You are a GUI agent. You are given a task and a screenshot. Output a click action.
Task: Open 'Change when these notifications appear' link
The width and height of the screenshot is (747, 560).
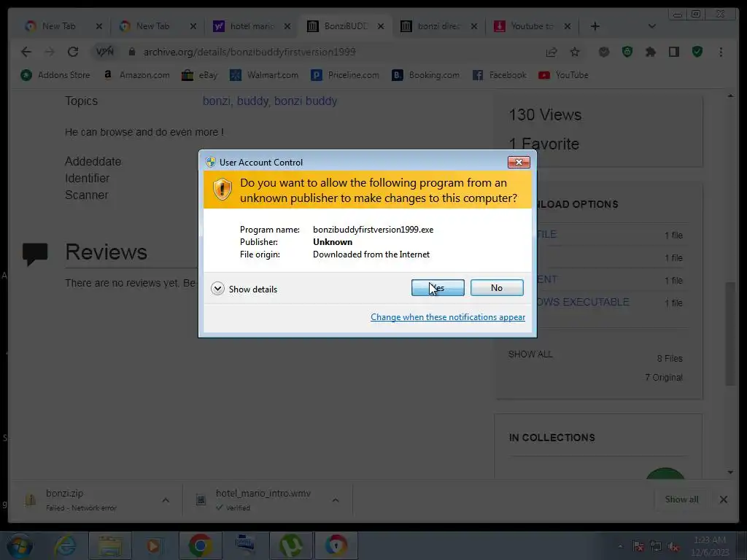[x=448, y=317]
